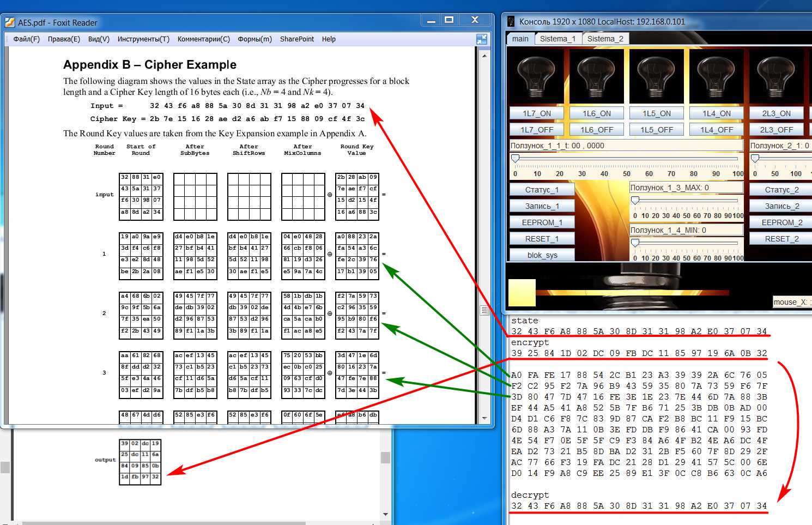Viewport: 812px width, 525px height.
Task: Turn off lamp with the 1L6_OFF button
Action: (x=596, y=130)
